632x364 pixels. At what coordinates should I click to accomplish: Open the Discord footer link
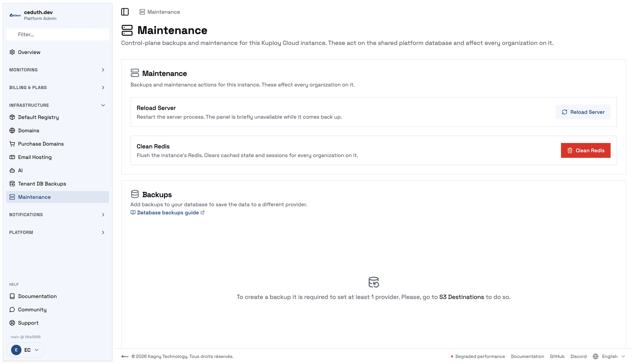578,356
